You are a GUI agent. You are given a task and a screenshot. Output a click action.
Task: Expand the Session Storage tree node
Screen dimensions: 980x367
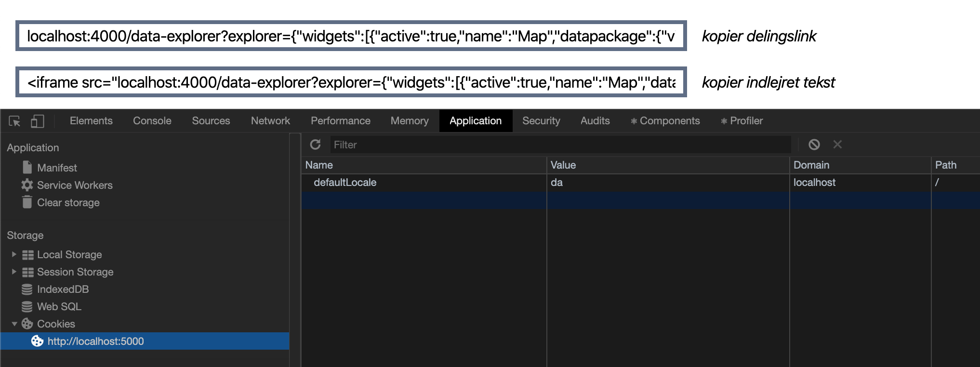pos(14,272)
